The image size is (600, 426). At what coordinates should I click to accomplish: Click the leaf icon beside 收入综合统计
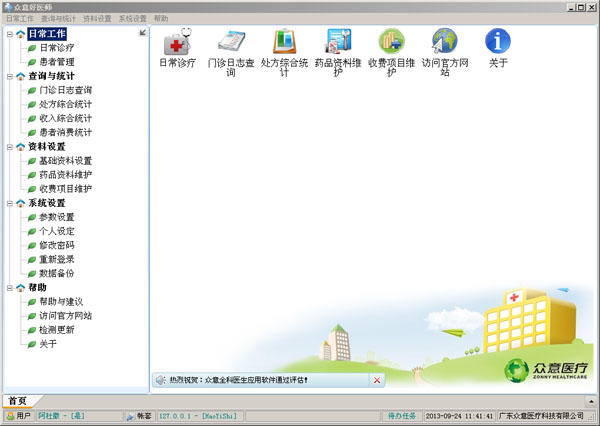[32, 119]
